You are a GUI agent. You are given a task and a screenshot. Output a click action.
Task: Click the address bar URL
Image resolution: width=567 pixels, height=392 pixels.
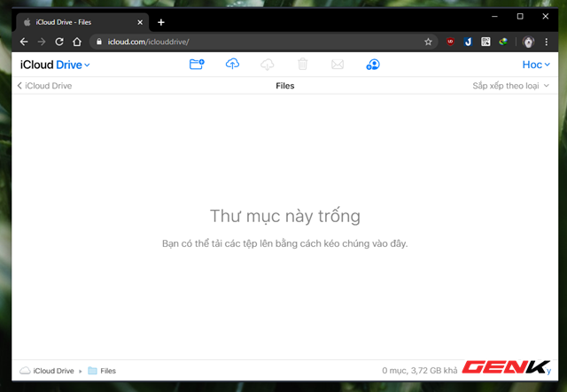pyautogui.click(x=148, y=42)
